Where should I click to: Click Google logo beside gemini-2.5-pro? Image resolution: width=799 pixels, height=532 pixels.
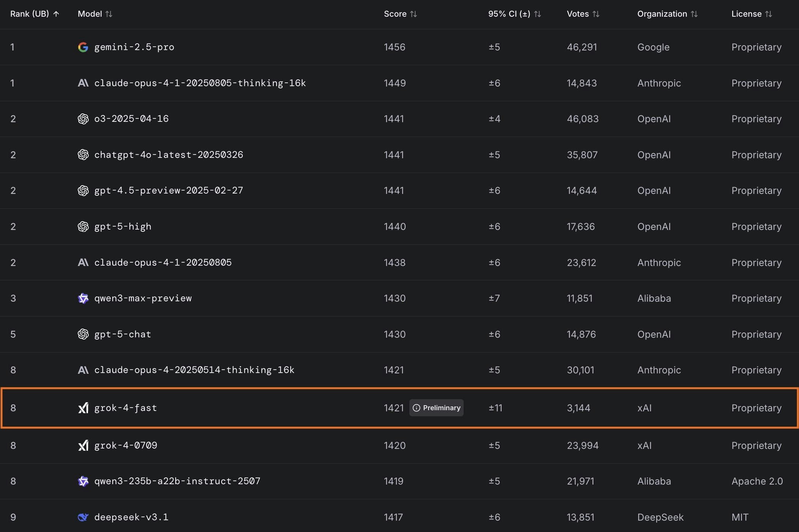(x=83, y=47)
